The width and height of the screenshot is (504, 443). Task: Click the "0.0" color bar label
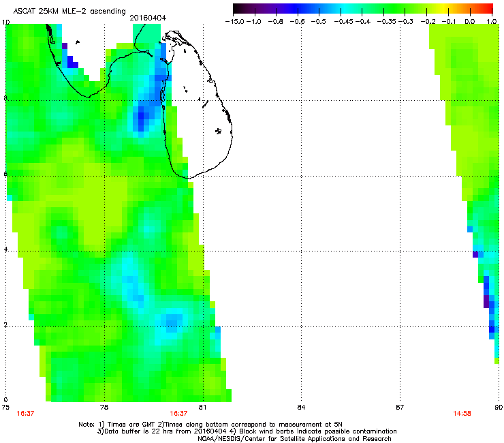click(x=470, y=22)
